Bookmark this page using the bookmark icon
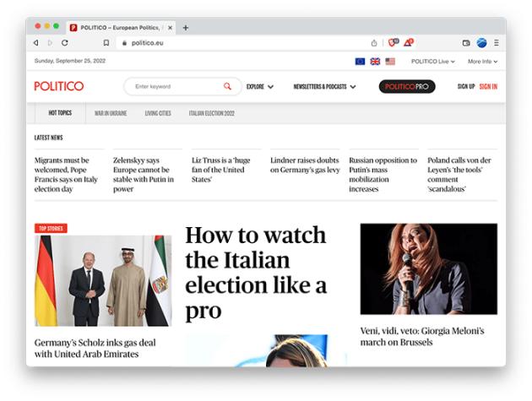Viewport: 532px width, 401px height. click(106, 43)
